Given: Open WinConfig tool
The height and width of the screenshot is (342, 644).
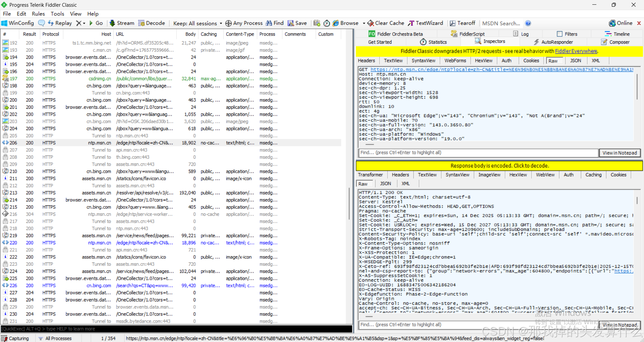Looking at the screenshot, I should pos(18,23).
